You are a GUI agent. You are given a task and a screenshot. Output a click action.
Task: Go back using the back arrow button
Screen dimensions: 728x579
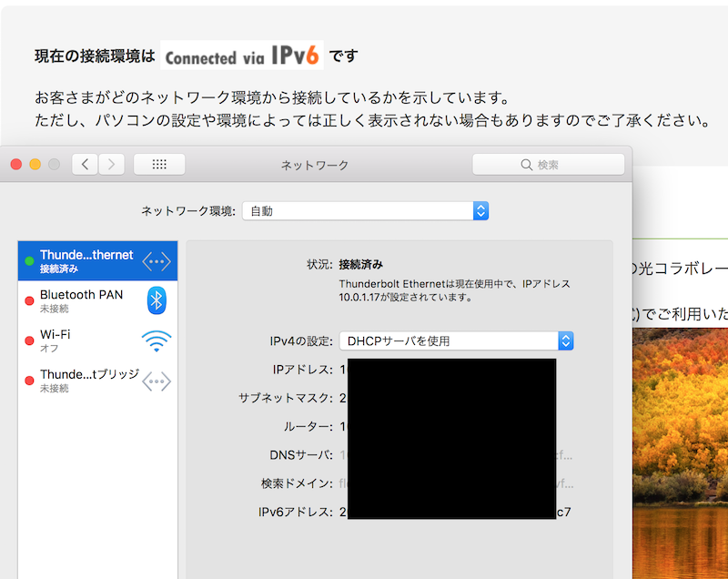pos(85,165)
